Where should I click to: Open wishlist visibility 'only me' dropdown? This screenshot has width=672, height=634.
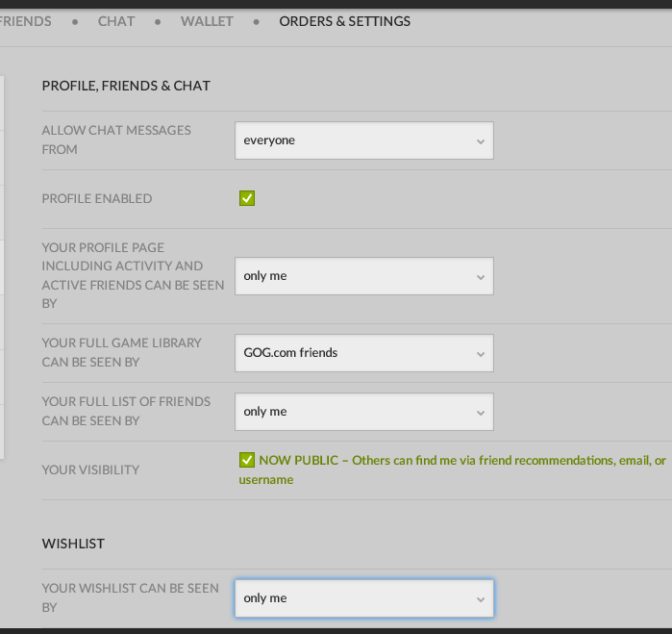[364, 598]
